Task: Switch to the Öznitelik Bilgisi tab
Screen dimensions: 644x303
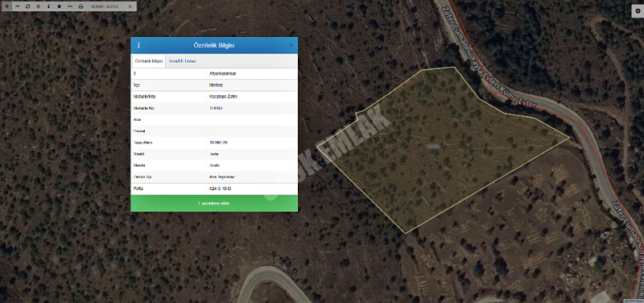Action: click(149, 61)
